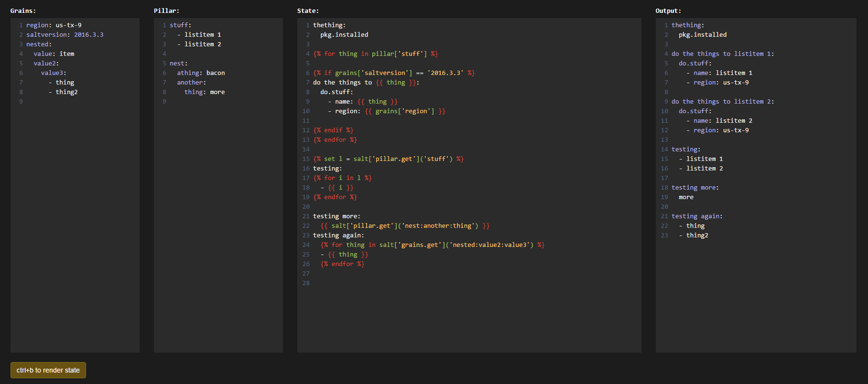
Task: Click the 'nest:' line in Pillar
Action: 179,64
